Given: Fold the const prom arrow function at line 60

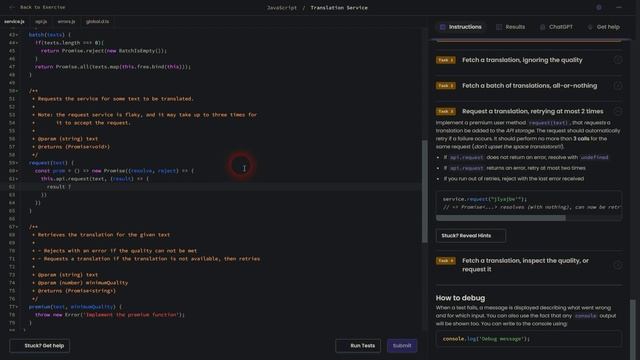Looking at the screenshot, I should pos(17,171).
